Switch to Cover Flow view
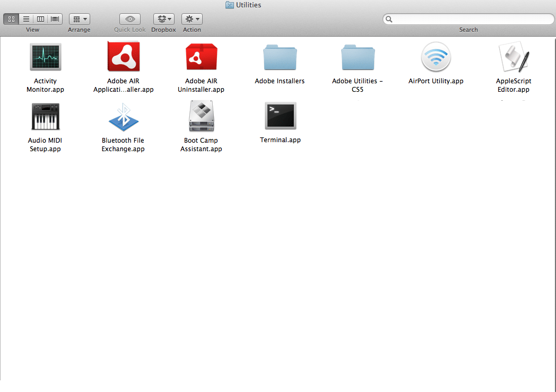Viewport: 556px width, 392px height. coord(55,19)
